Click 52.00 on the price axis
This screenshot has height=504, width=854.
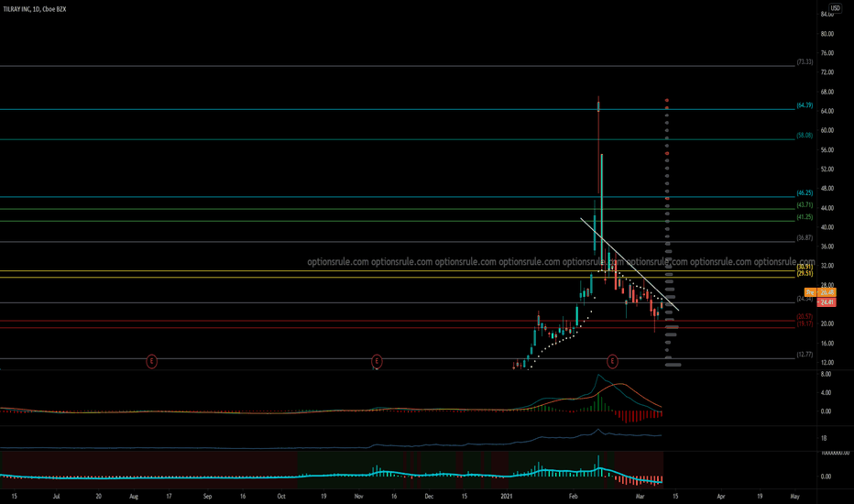pyautogui.click(x=827, y=169)
